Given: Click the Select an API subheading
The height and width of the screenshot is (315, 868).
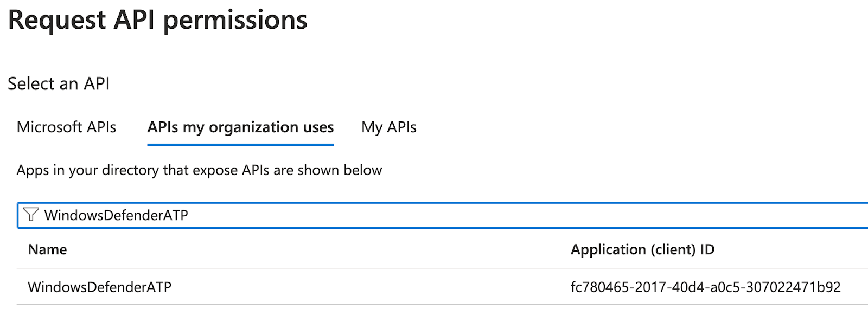Looking at the screenshot, I should coord(59,84).
